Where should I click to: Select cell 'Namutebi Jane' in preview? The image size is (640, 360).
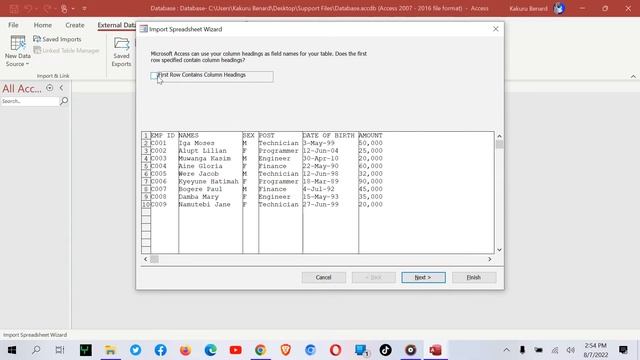[x=210, y=204]
